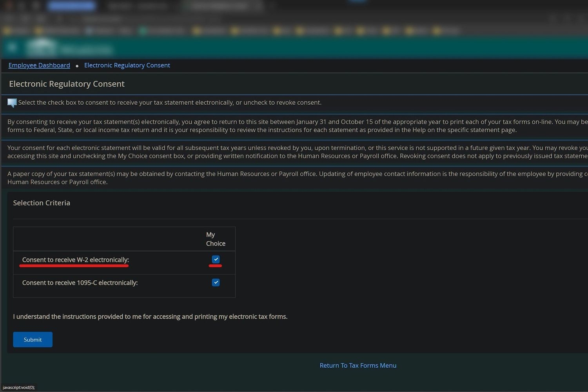
Task: Click the 'Consent to receive W-2 electronically' label
Action: (x=75, y=260)
